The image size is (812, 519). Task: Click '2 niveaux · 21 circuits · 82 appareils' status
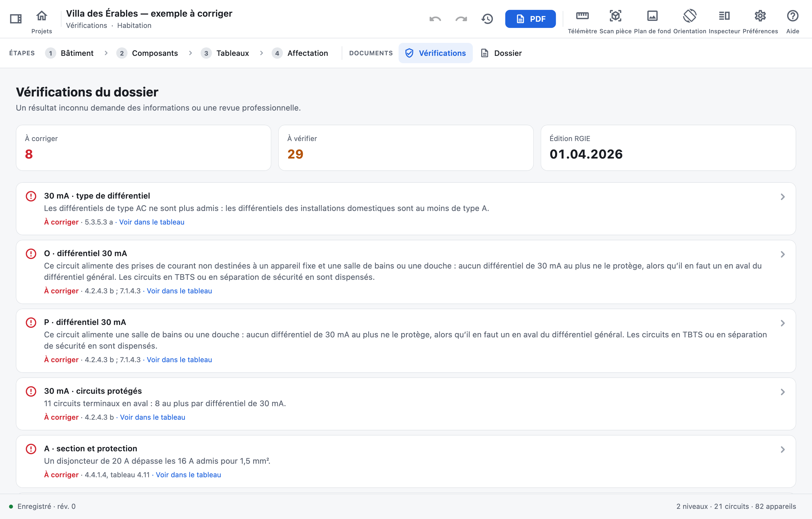point(736,506)
